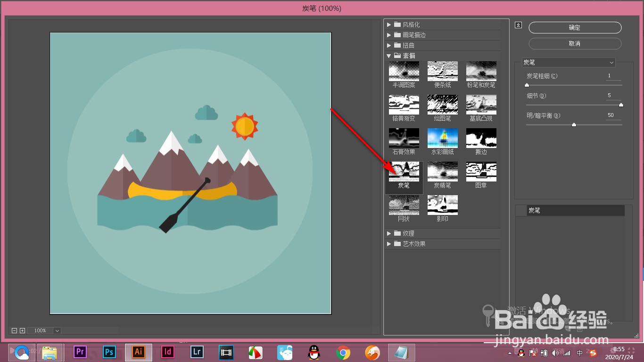This screenshot has width=644, height=362.
Task: Open the filmstrip video app in taskbar
Action: (x=226, y=352)
